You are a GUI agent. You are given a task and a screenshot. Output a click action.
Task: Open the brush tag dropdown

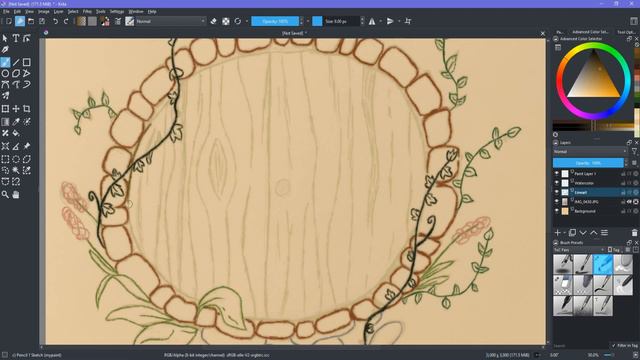click(579, 250)
